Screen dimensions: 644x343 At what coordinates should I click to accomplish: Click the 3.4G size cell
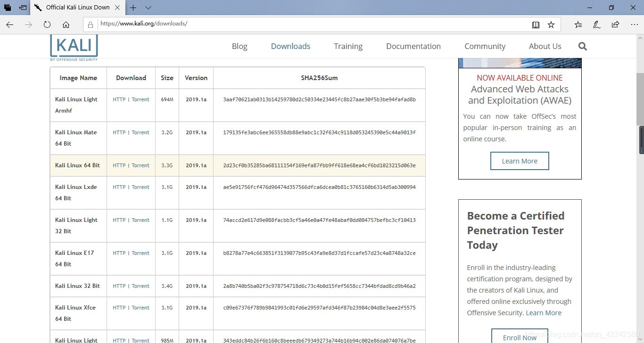coord(167,286)
